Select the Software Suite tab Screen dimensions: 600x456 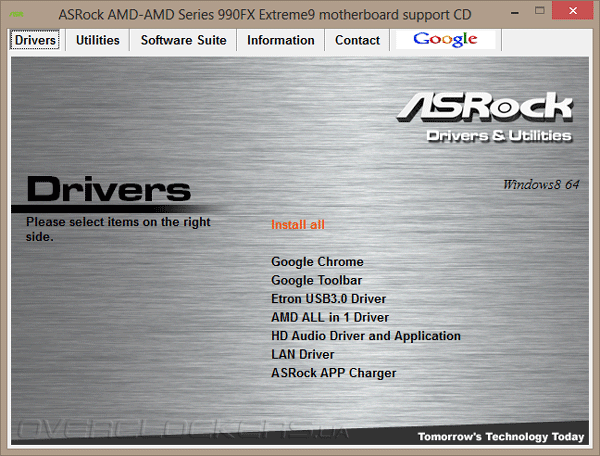pyautogui.click(x=183, y=40)
